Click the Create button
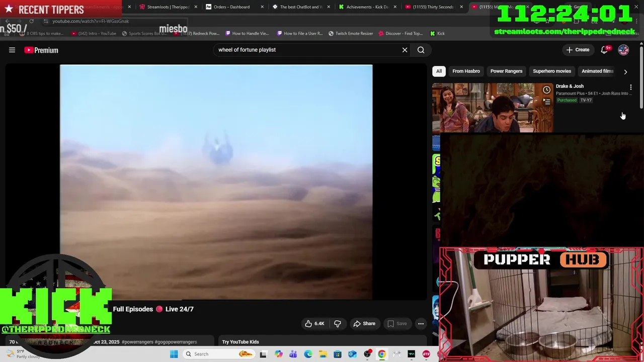Screen dimensions: 644x362 coord(578,50)
